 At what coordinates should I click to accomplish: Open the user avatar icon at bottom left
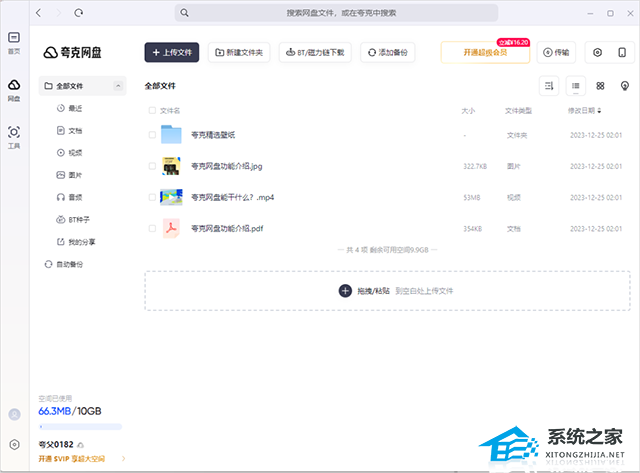point(14,414)
